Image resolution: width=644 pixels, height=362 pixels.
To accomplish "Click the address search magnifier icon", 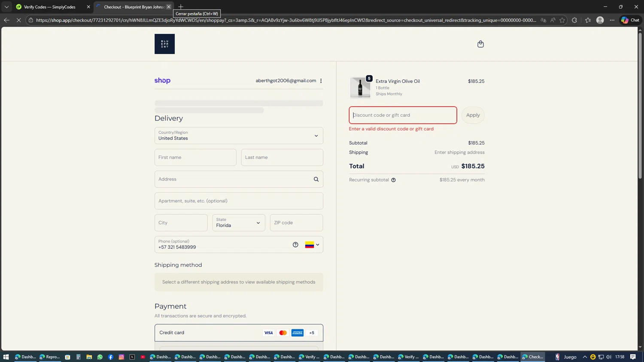I will pos(316,179).
